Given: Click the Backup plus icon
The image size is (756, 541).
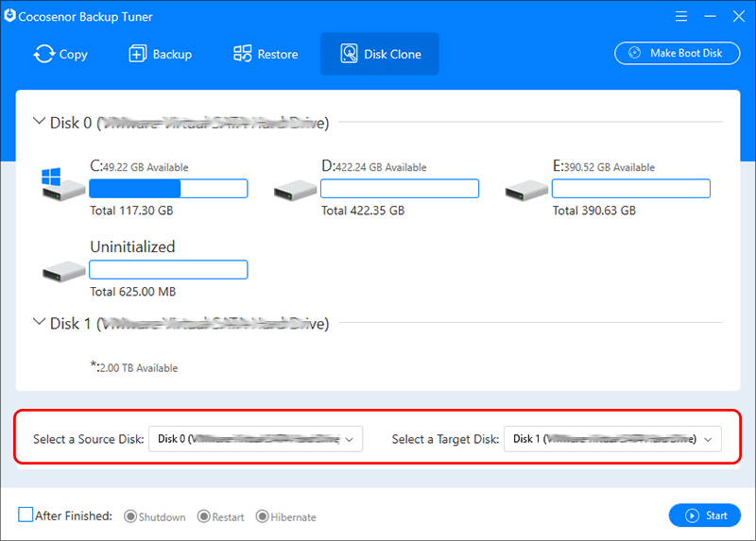Looking at the screenshot, I should [x=137, y=54].
